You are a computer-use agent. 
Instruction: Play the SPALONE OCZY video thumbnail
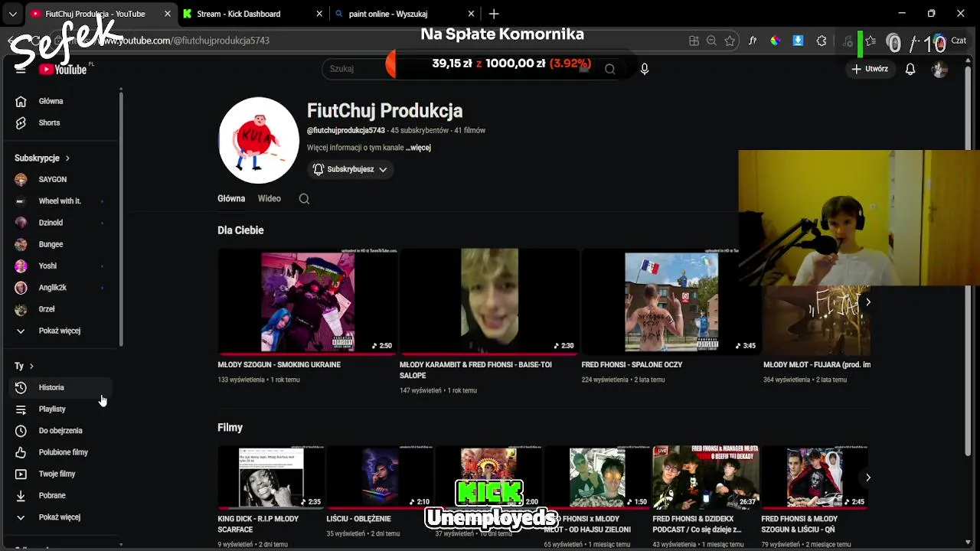coord(671,302)
